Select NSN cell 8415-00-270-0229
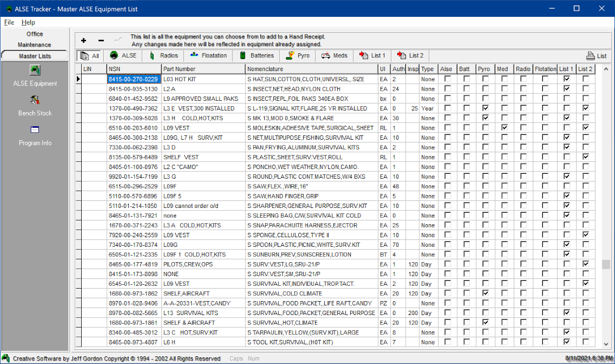This screenshot has width=615, height=364. coord(134,79)
